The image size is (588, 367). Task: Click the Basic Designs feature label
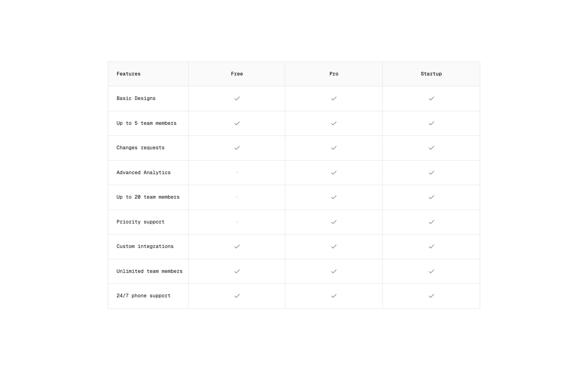(x=136, y=98)
